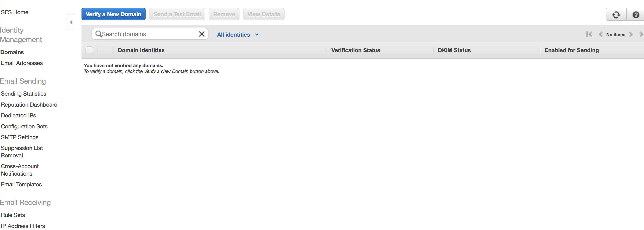Toggle the select-all domains checkbox
The width and height of the screenshot is (644, 230).
tap(89, 50)
